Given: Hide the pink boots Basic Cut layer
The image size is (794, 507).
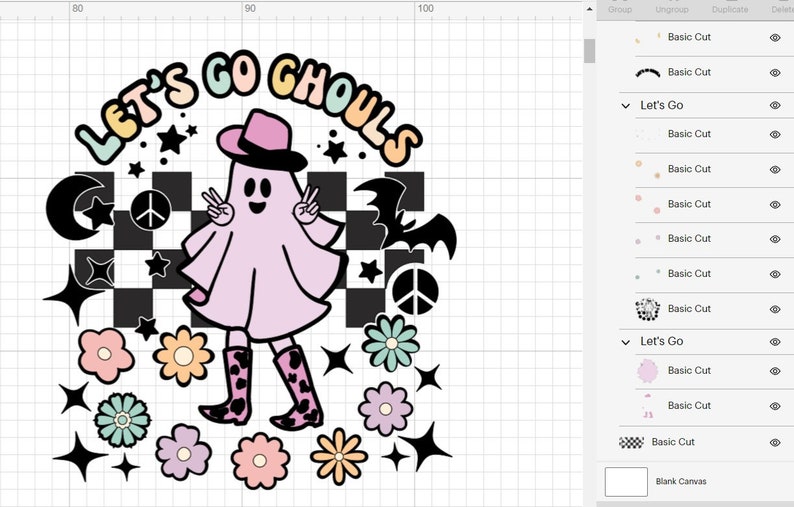Looking at the screenshot, I should (x=775, y=406).
